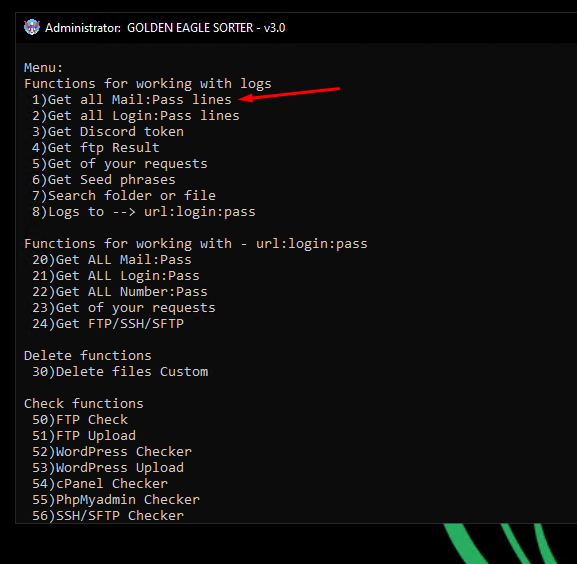Choose option 20 Get ALL Mail:Pass
The height and width of the screenshot is (564, 577).
(x=112, y=260)
